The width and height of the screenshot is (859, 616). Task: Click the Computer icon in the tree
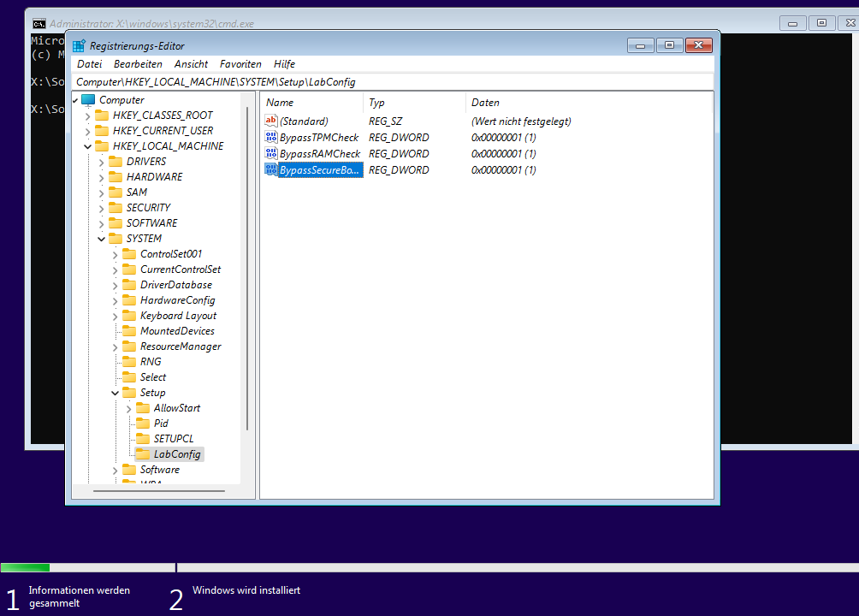coord(88,100)
